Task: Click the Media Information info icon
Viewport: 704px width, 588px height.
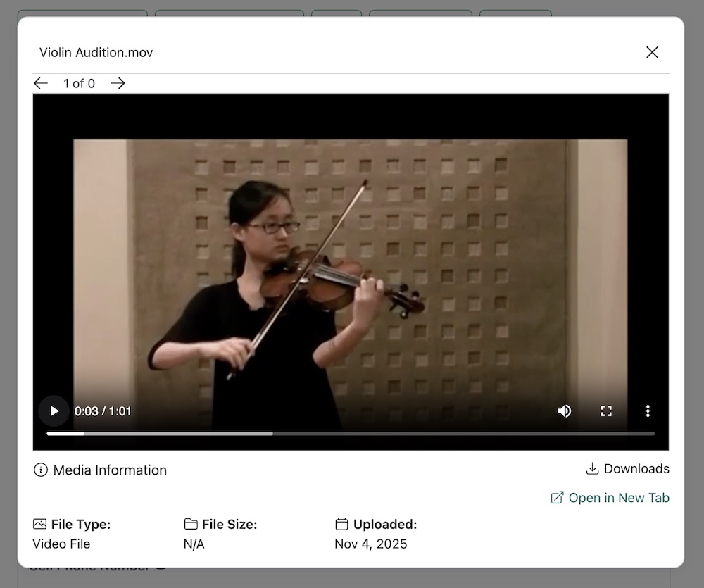Action: point(41,470)
